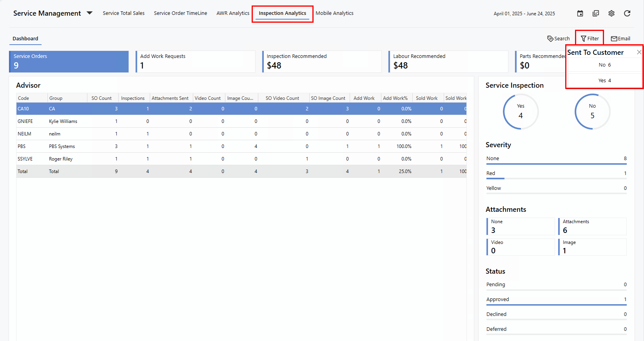Viewport: 644px width, 341px height.
Task: Open the settings gear icon
Action: [611, 13]
